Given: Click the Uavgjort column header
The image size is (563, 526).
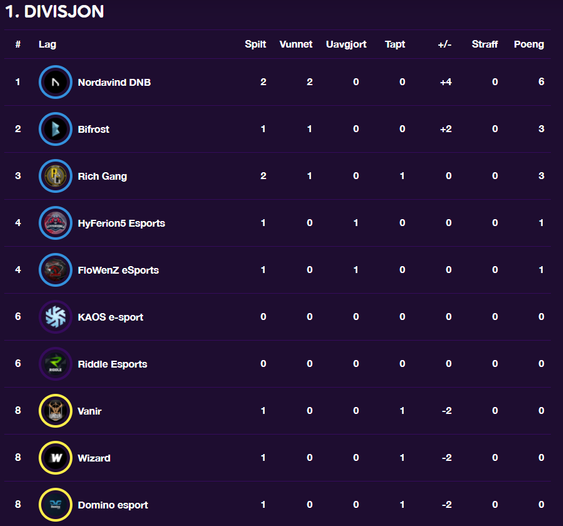Looking at the screenshot, I should [x=346, y=45].
